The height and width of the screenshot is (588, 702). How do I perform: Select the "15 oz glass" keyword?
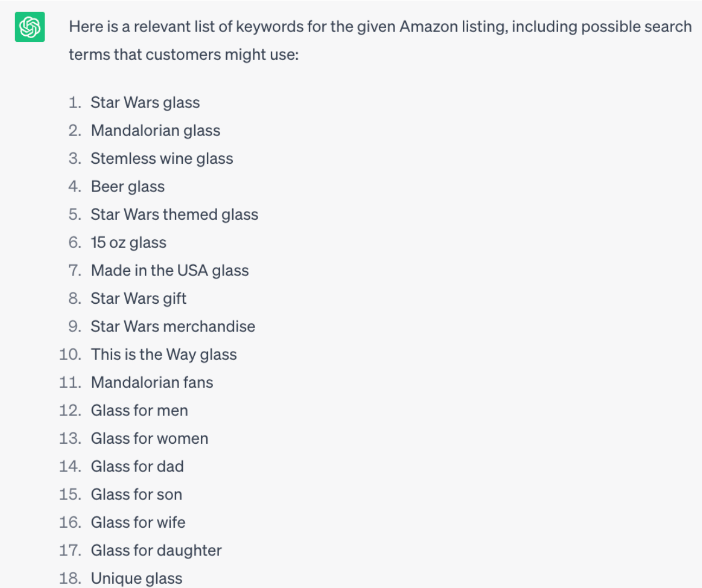[128, 242]
